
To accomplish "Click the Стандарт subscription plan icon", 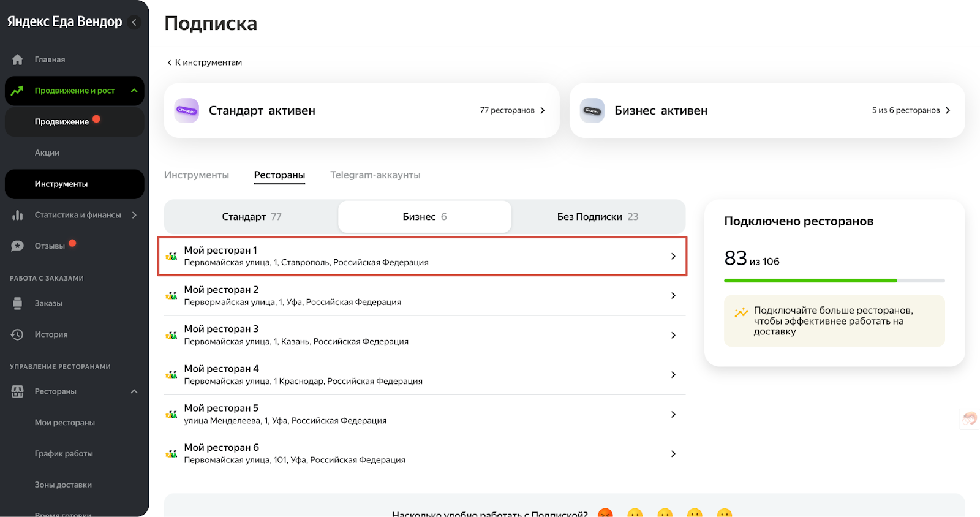I will coord(187,111).
